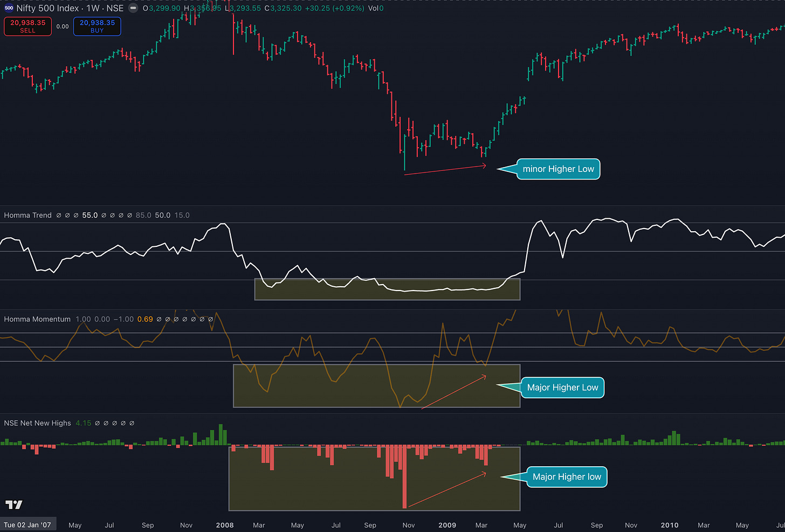The width and height of the screenshot is (785, 532).
Task: Click the 2008 label on the time axis
Action: 225,525
